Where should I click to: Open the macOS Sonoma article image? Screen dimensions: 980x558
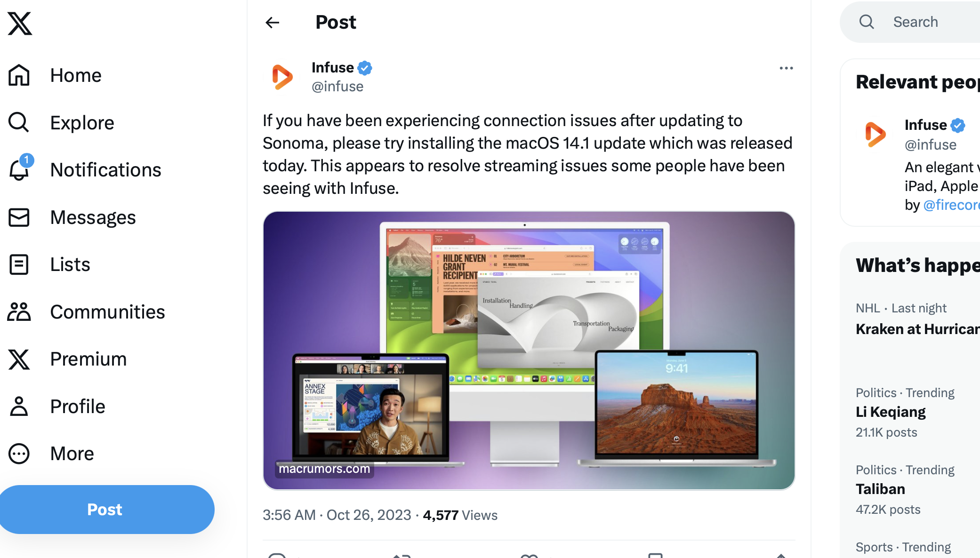click(529, 351)
